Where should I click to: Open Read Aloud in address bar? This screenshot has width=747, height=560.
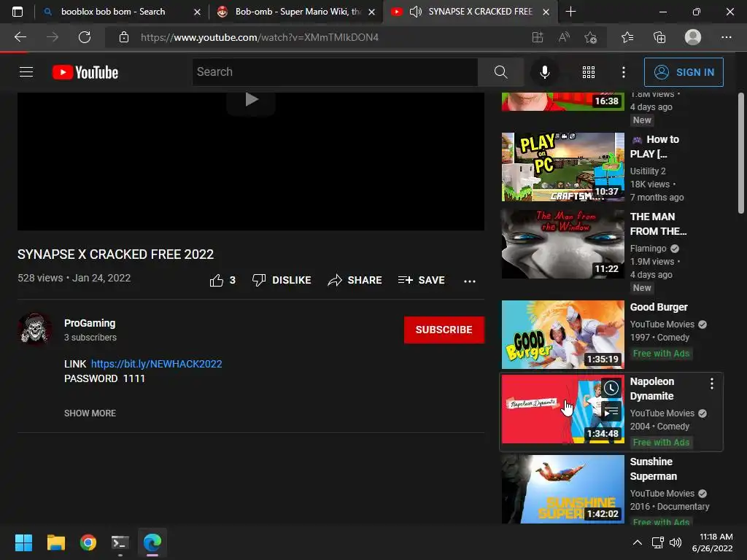(564, 37)
